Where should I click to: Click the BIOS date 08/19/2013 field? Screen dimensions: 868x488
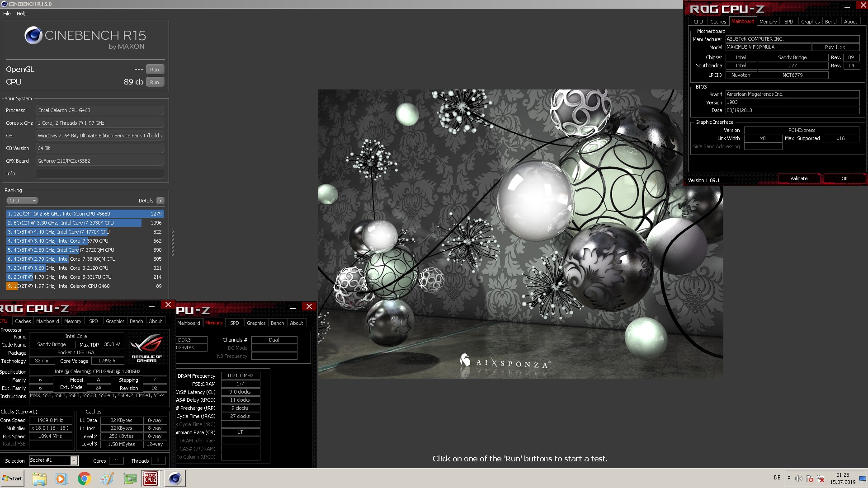tap(792, 110)
